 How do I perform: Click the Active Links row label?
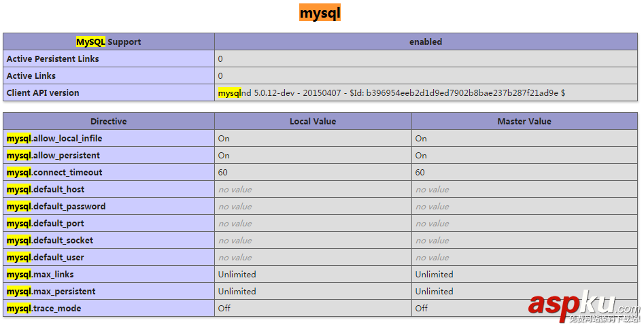[x=31, y=76]
